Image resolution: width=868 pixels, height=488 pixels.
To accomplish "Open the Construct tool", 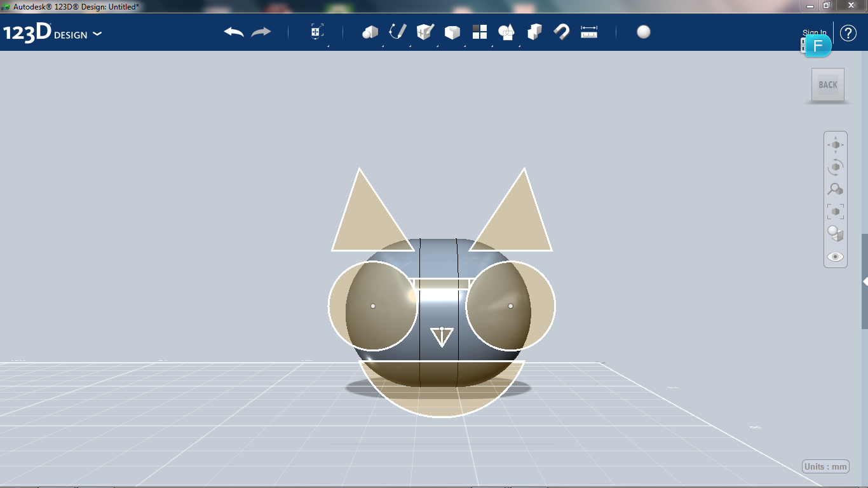I will point(425,32).
